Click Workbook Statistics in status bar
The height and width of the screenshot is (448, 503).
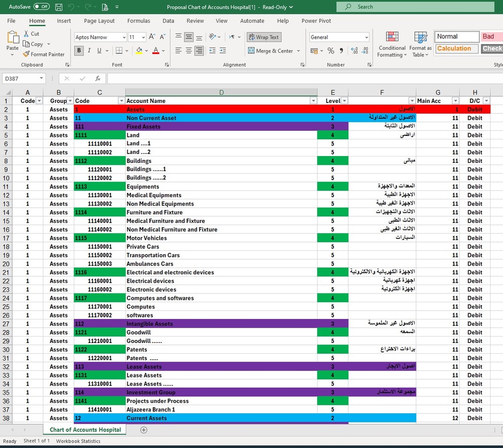click(x=78, y=441)
